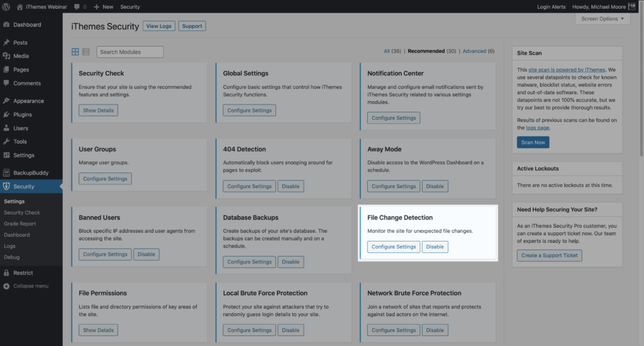Viewport: 644px width, 346px height.
Task: Click the Dashboard gauge icon
Action: [6, 25]
